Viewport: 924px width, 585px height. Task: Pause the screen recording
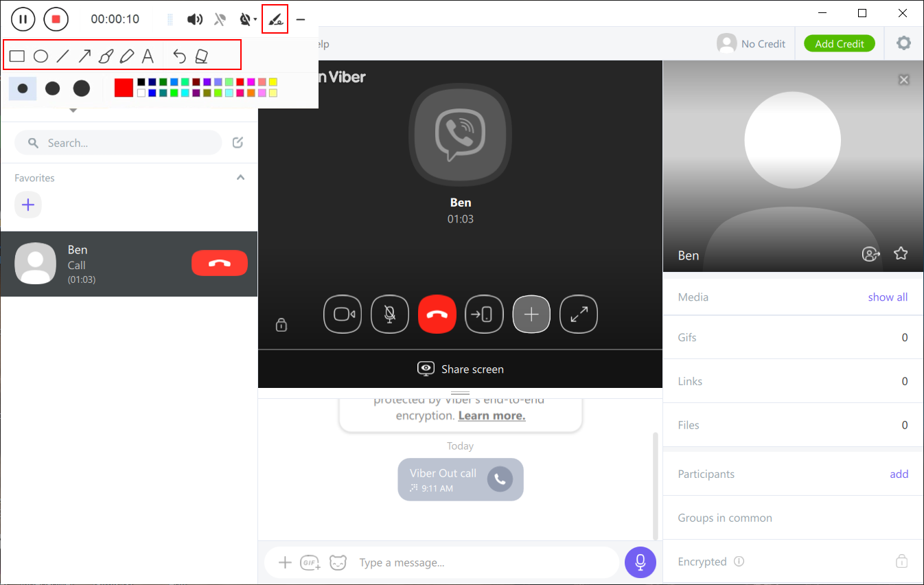click(x=23, y=19)
